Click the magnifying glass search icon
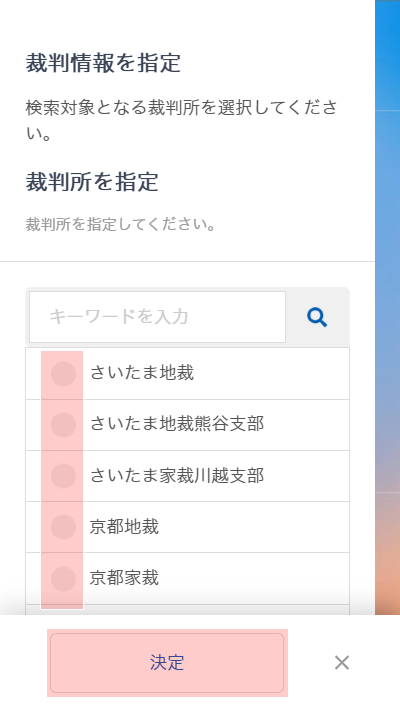Viewport: 400px width, 710px height. (x=317, y=317)
